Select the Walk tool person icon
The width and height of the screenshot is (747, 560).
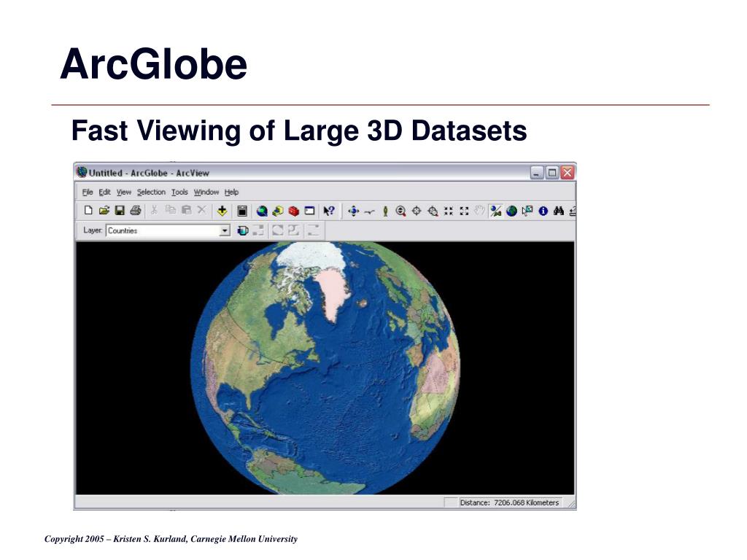[x=385, y=211]
